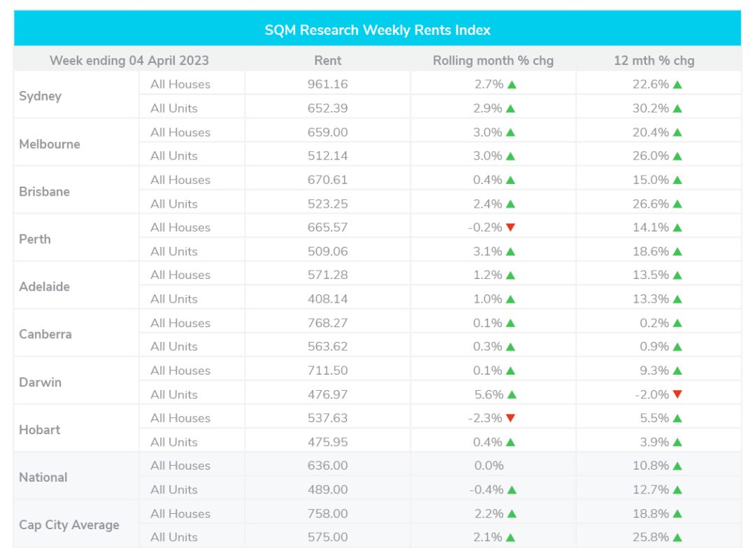
Task: Click the green up arrow beside 0.2%
Action: (x=677, y=323)
